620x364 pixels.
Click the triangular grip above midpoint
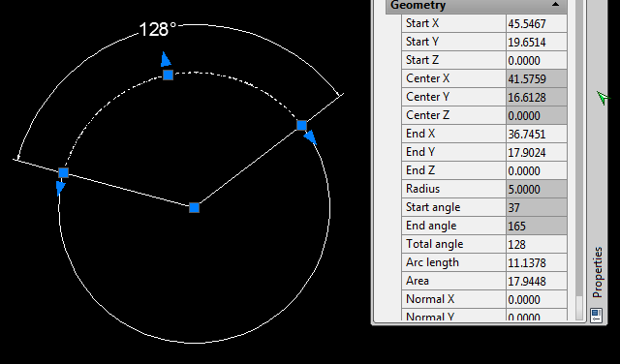click(x=166, y=59)
